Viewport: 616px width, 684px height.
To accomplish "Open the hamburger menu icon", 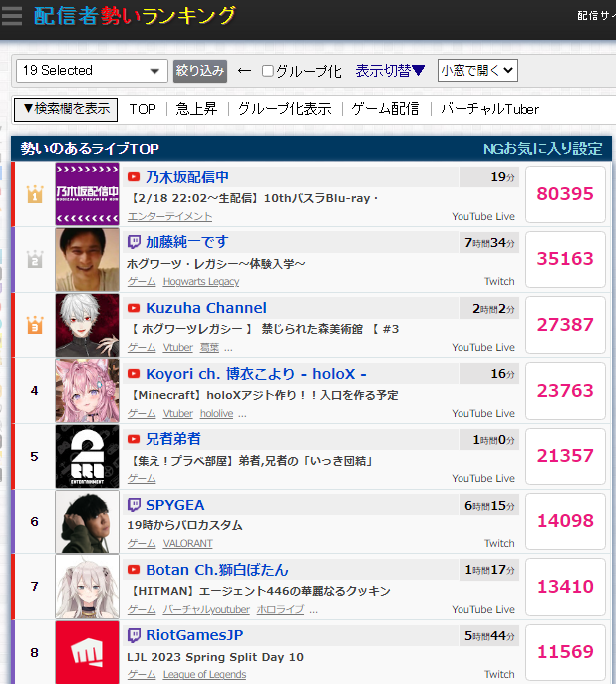I will click(11, 16).
